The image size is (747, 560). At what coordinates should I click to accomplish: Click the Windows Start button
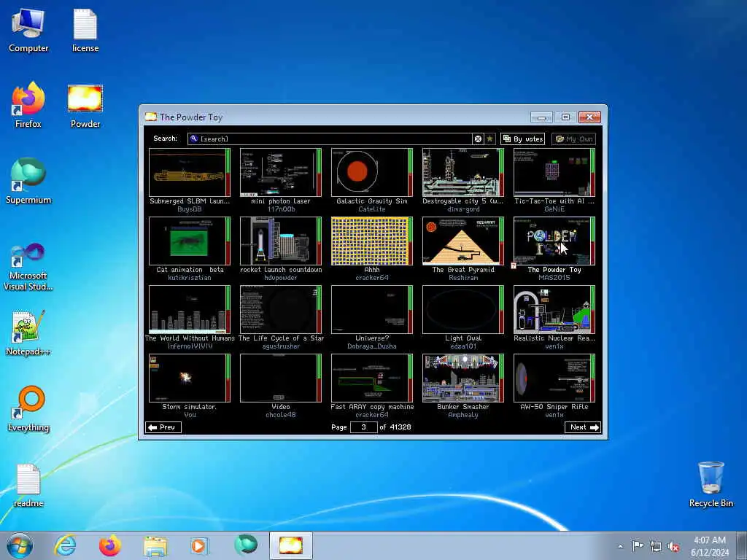[20, 545]
